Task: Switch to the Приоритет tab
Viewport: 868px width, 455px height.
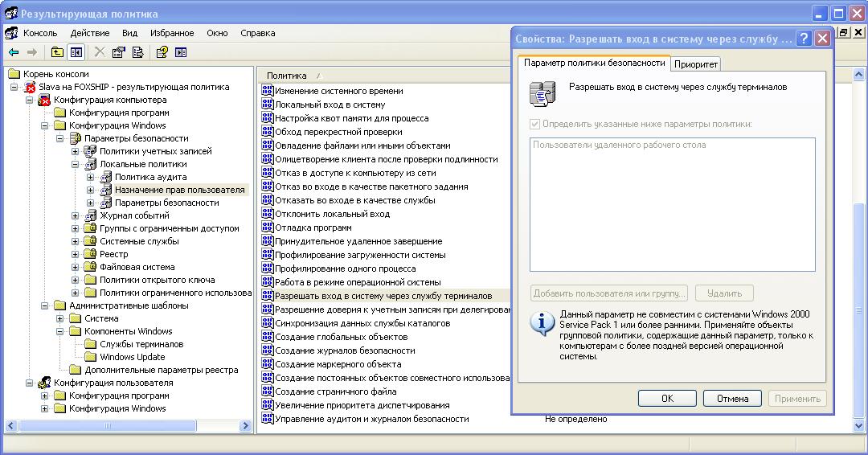Action: pyautogui.click(x=696, y=64)
